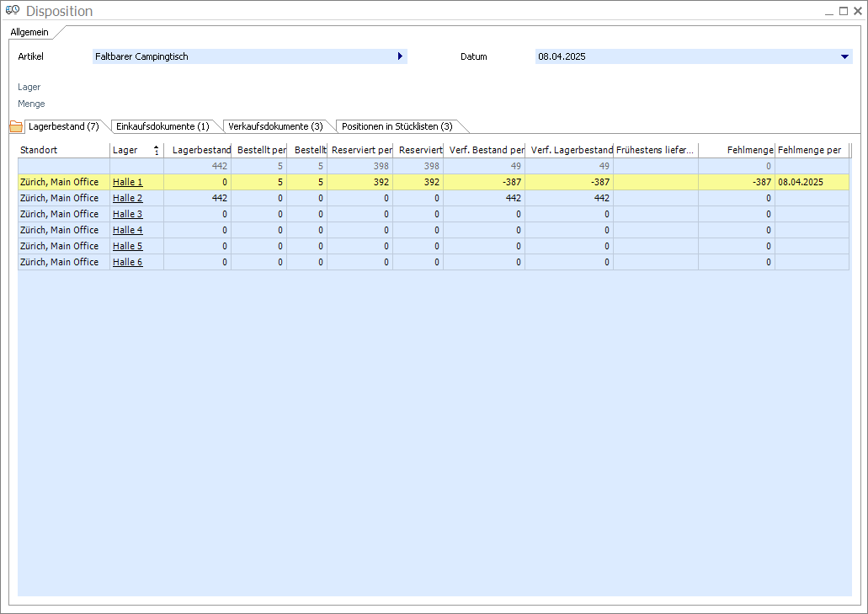Image resolution: width=868 pixels, height=614 pixels.
Task: Expand the Datum dropdown arrow
Action: click(844, 56)
